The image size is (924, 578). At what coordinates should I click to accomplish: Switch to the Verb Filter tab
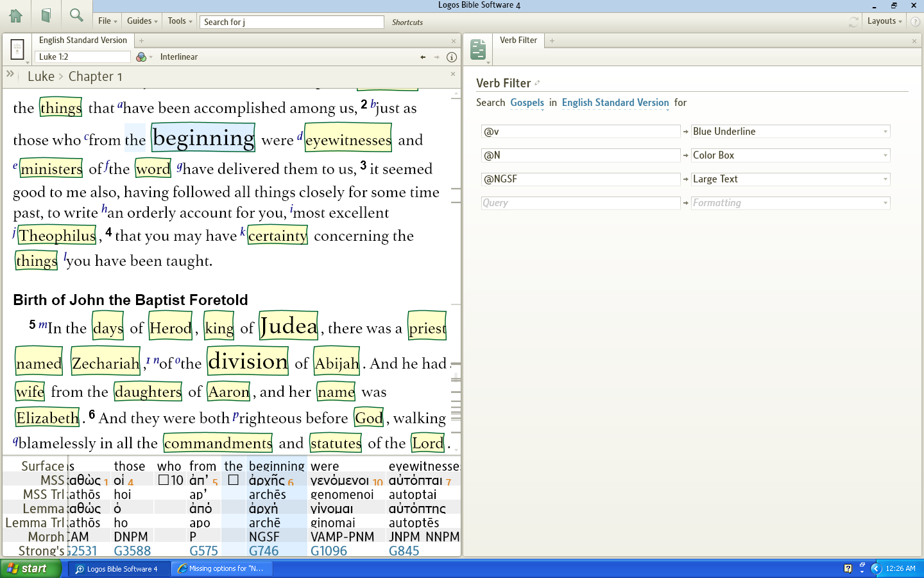tap(518, 40)
